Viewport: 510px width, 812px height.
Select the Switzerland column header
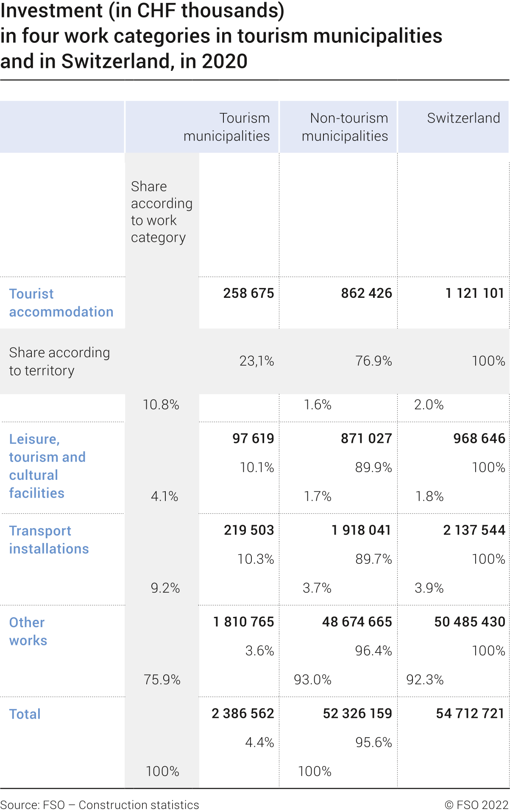(463, 118)
